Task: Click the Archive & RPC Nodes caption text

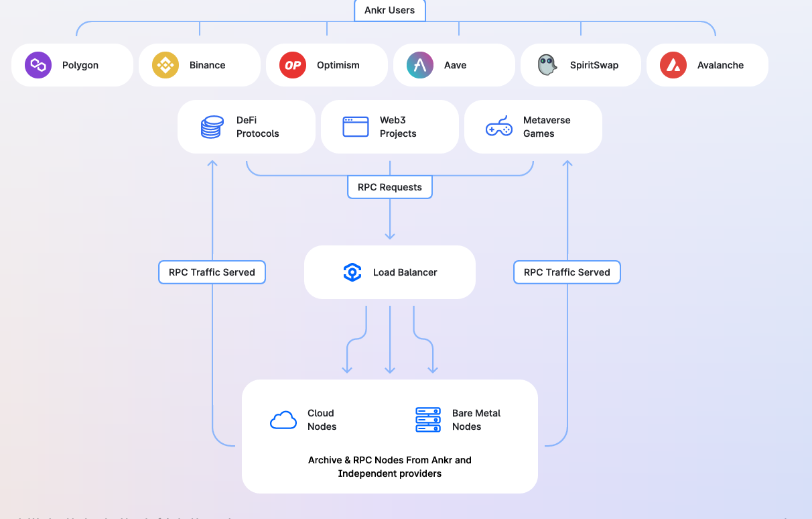Action: 390,467
